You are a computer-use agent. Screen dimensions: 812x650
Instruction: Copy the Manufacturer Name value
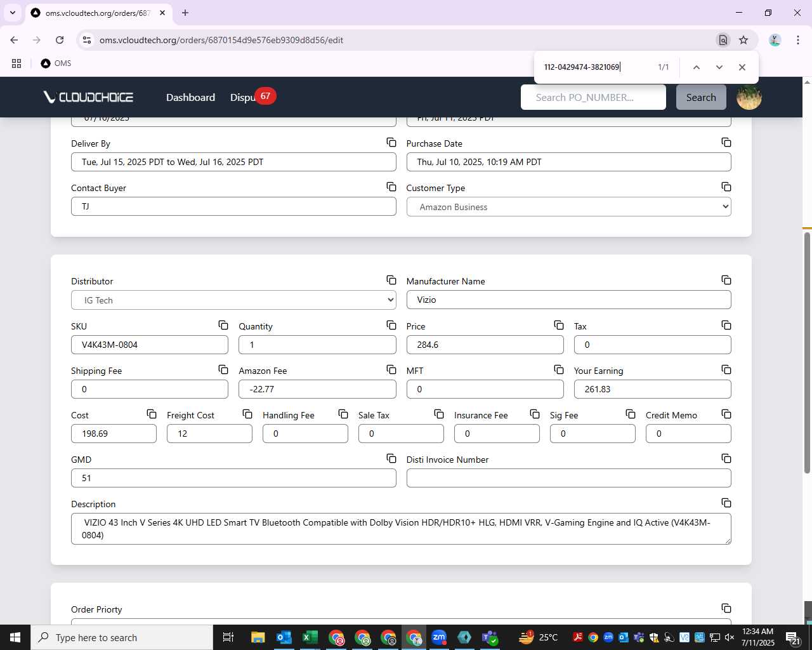tap(726, 280)
